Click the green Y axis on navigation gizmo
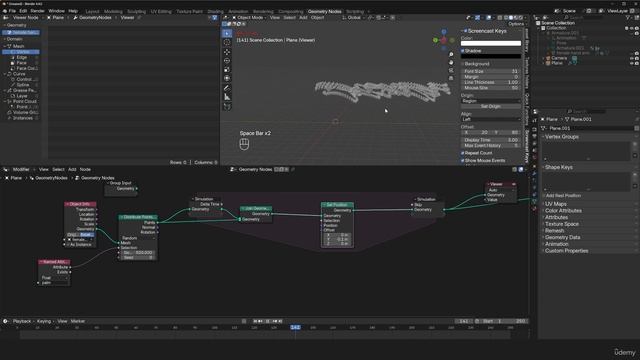Image resolution: width=640 pixels, height=360 pixels. (436, 40)
